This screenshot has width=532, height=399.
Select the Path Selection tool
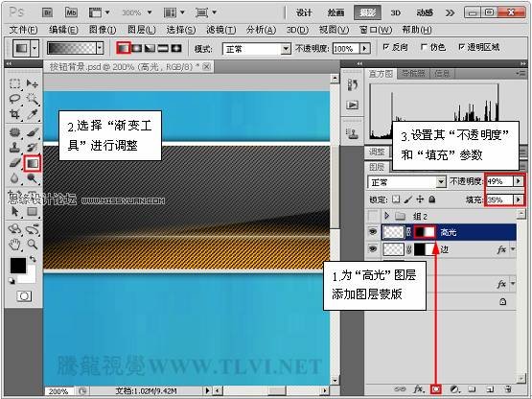tap(14, 211)
